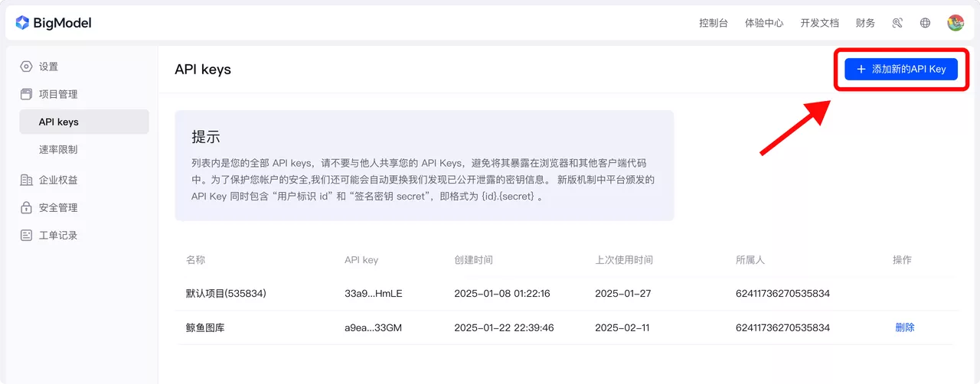Click the ticket icon beside 工单记录

coord(26,235)
